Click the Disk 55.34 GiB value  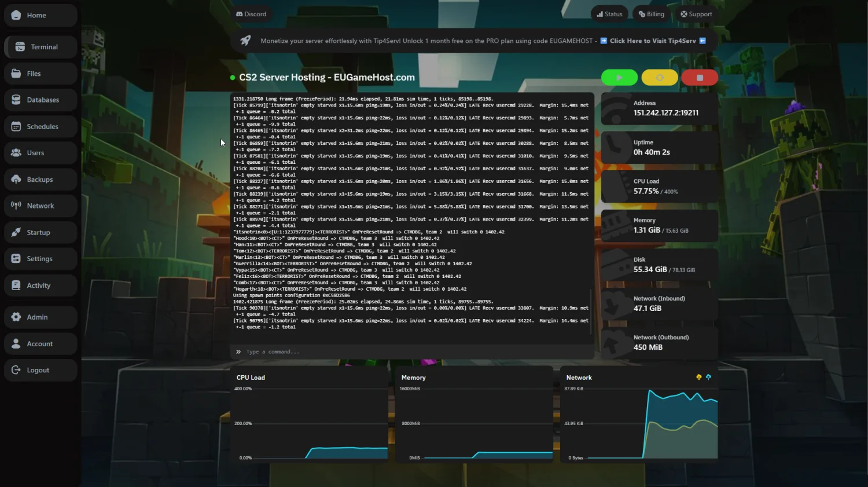[x=650, y=269]
